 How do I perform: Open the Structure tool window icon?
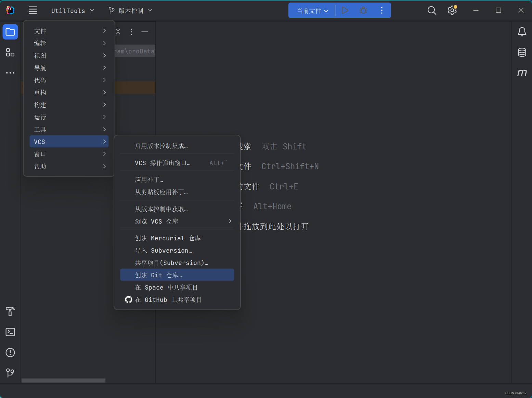[10, 52]
